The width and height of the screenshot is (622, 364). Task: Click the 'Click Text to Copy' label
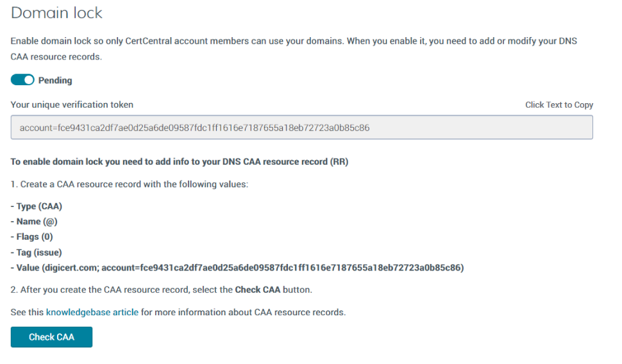(559, 104)
